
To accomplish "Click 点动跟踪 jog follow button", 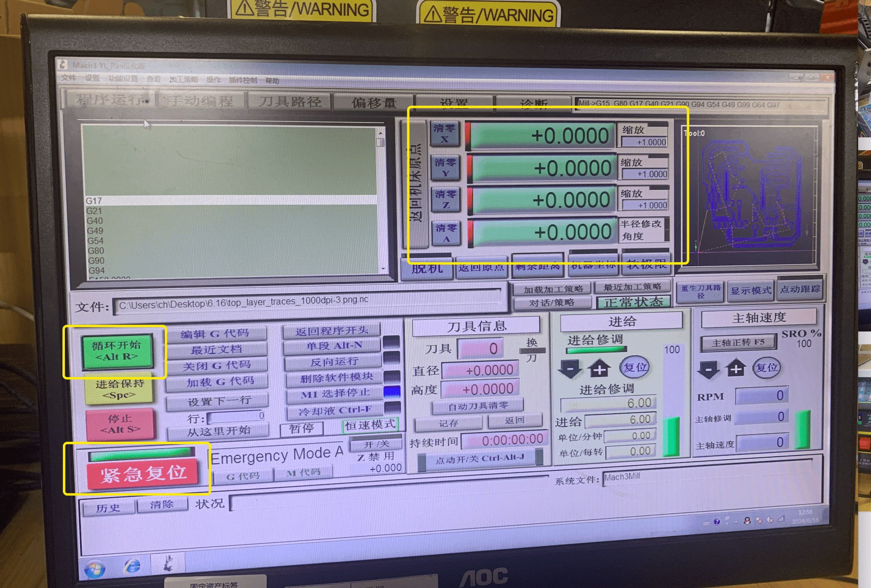I will click(800, 289).
